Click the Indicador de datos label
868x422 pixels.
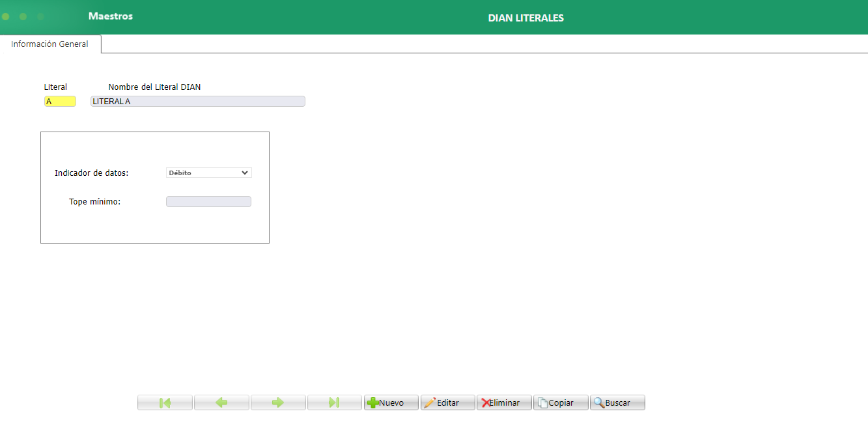[x=92, y=173]
